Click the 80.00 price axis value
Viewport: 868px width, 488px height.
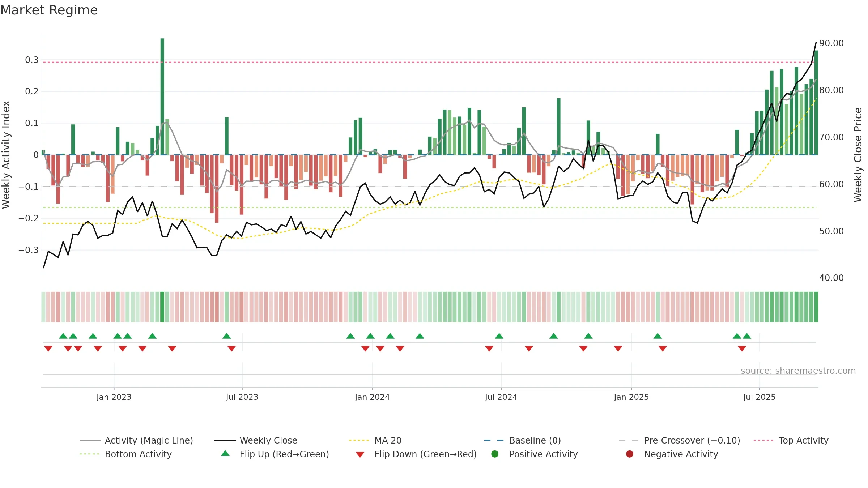coord(831,90)
